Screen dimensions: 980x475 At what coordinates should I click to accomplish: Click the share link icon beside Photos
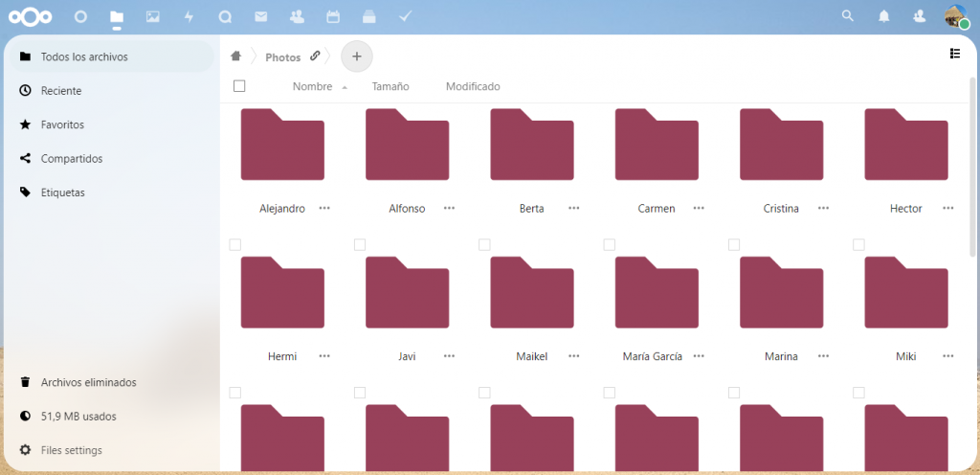tap(315, 57)
